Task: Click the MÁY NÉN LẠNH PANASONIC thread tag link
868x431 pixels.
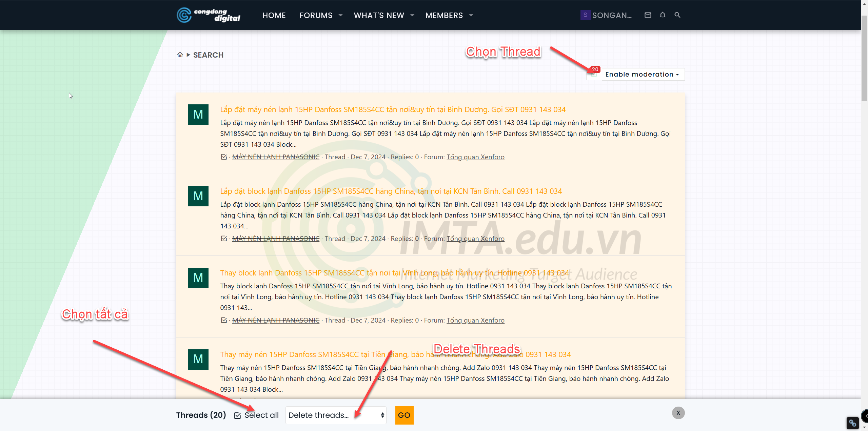Action: [x=276, y=157]
